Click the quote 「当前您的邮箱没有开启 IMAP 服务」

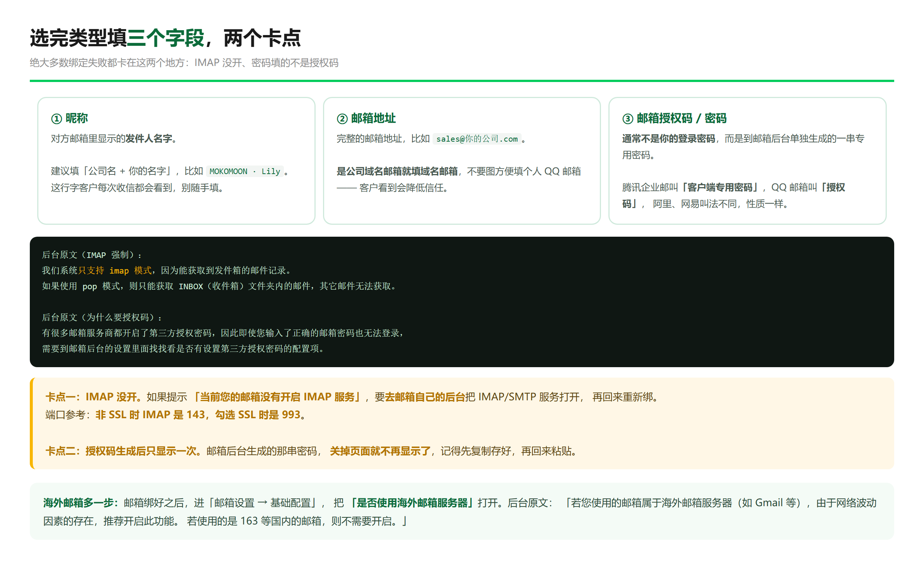(x=277, y=397)
